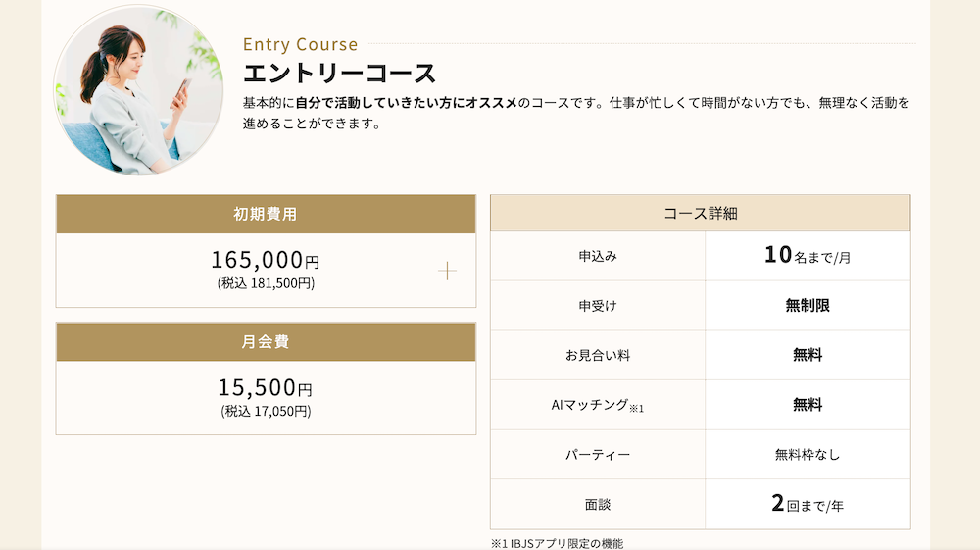
Task: Click the 10名まで/月 value cell
Action: pos(808,257)
